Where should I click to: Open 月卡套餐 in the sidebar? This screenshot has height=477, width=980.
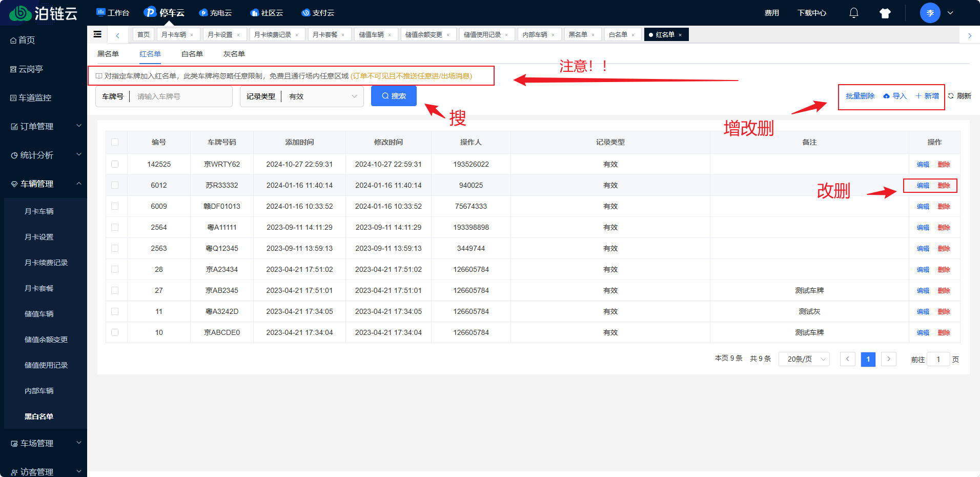click(39, 288)
